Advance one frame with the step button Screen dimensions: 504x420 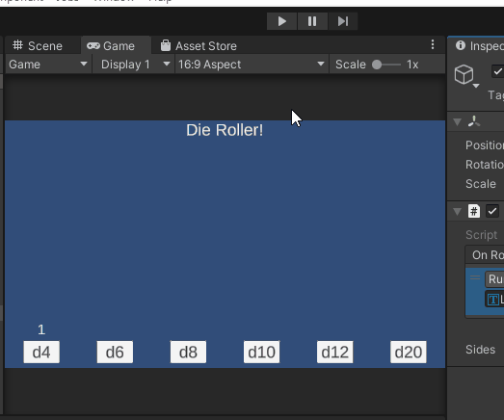(x=343, y=21)
